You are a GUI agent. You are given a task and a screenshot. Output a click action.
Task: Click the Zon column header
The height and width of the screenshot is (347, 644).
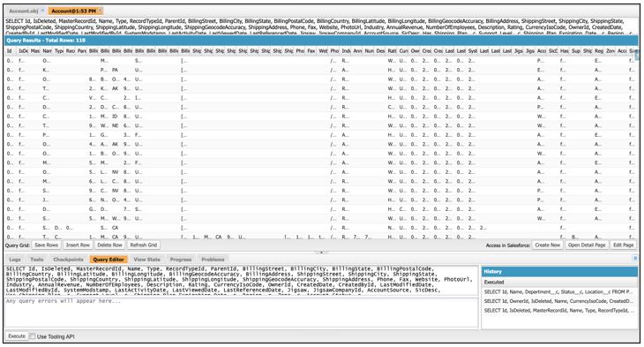pyautogui.click(x=610, y=51)
